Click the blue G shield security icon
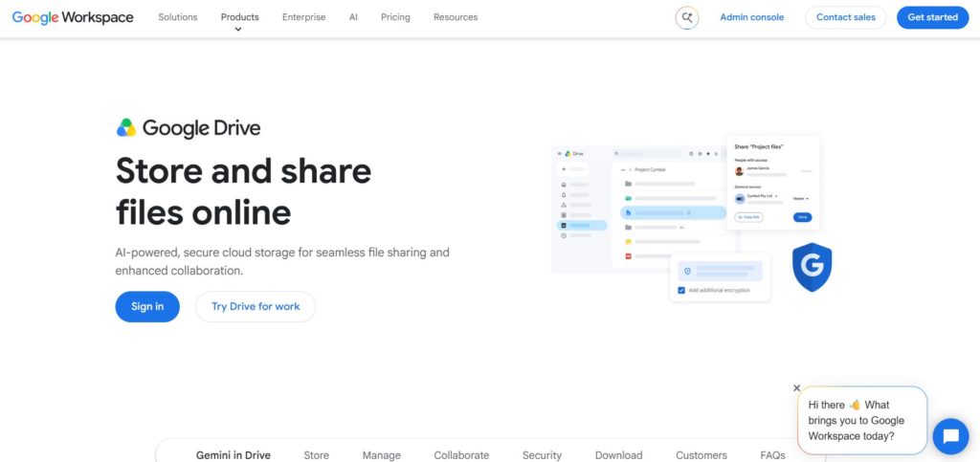980x462 pixels. 812,267
